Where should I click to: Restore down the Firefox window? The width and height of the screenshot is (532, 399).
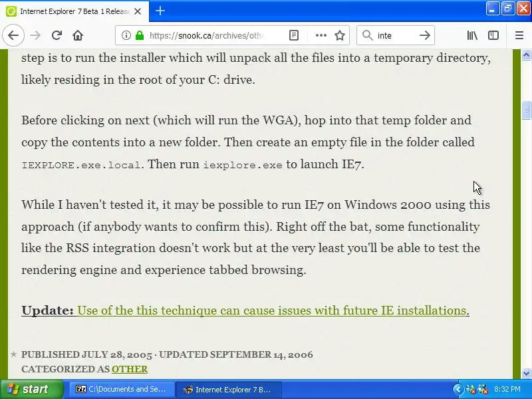click(508, 9)
